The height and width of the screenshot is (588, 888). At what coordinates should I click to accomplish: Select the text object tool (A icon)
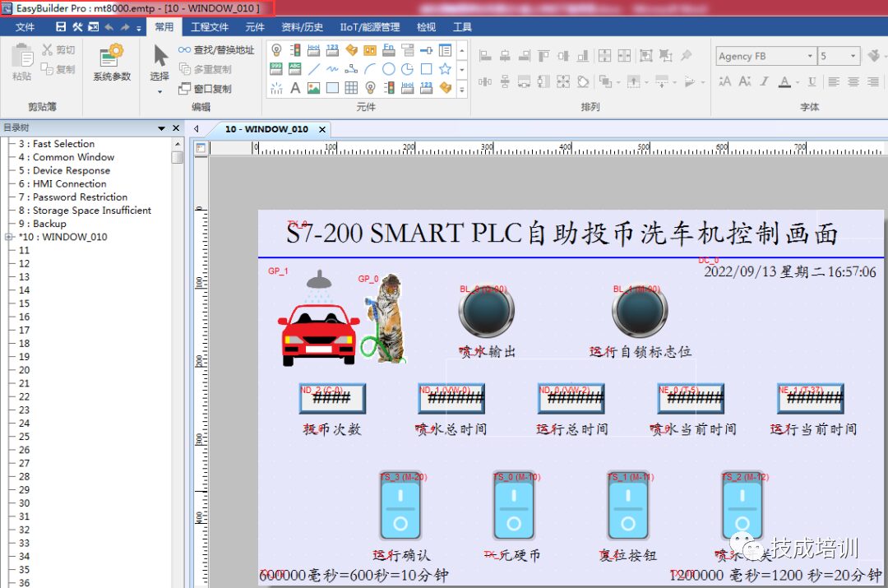pyautogui.click(x=295, y=88)
